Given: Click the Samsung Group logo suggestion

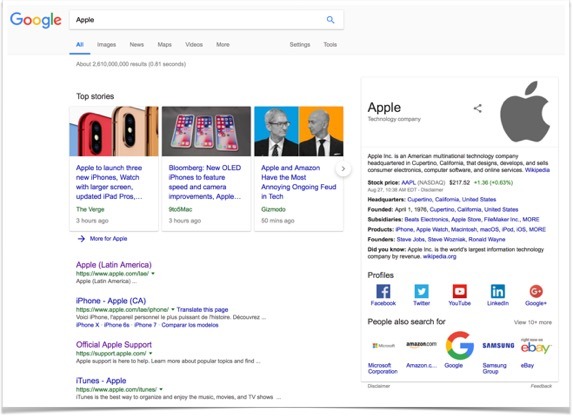Looking at the screenshot, I should tap(498, 345).
